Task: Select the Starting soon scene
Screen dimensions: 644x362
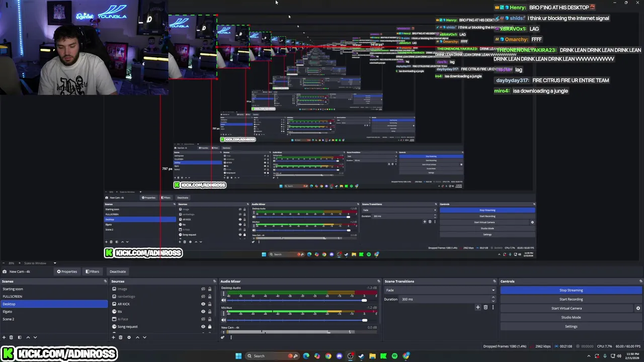Action: (54, 289)
